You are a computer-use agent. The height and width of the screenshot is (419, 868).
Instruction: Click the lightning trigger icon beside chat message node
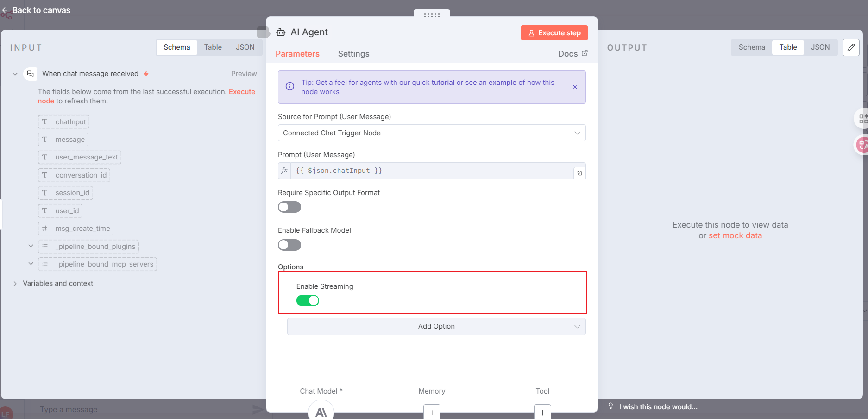pos(146,73)
